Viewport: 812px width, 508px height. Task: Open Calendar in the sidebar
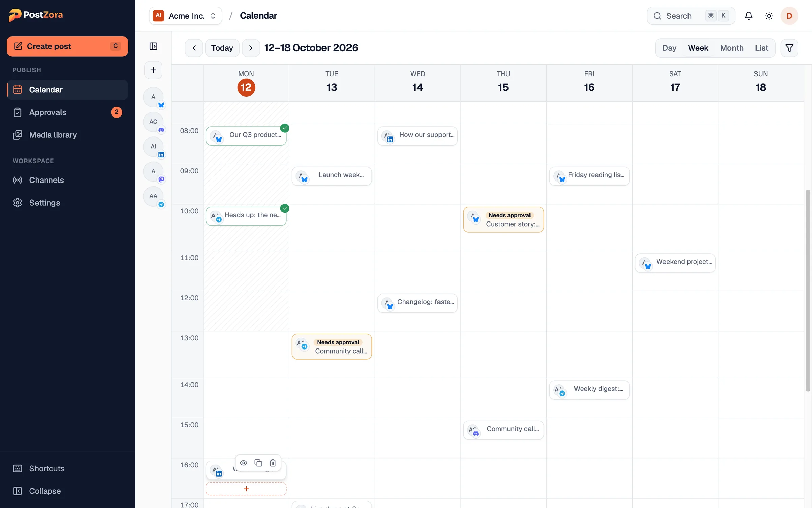coord(67,90)
